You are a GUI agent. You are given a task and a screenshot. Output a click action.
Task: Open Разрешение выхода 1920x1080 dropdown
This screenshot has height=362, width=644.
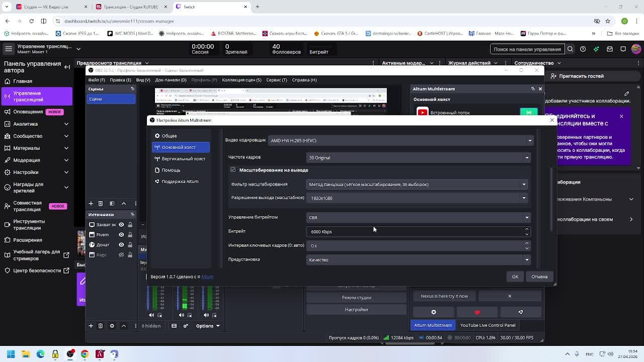(x=417, y=198)
